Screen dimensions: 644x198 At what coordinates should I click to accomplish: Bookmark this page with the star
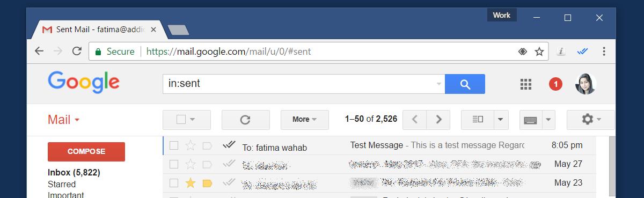539,52
